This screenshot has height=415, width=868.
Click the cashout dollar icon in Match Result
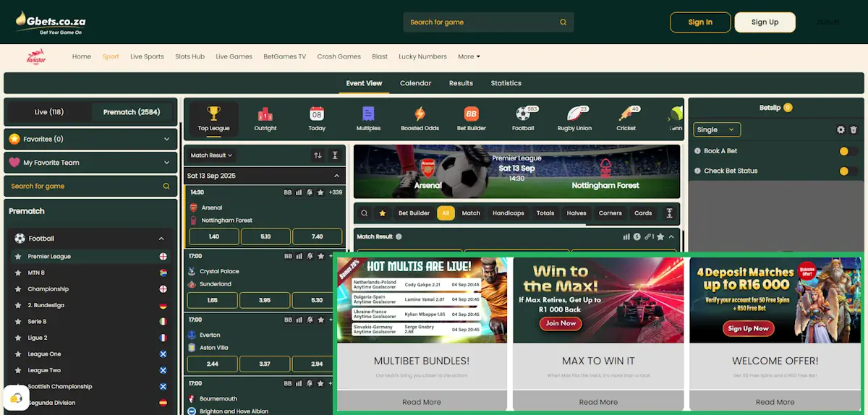637,236
